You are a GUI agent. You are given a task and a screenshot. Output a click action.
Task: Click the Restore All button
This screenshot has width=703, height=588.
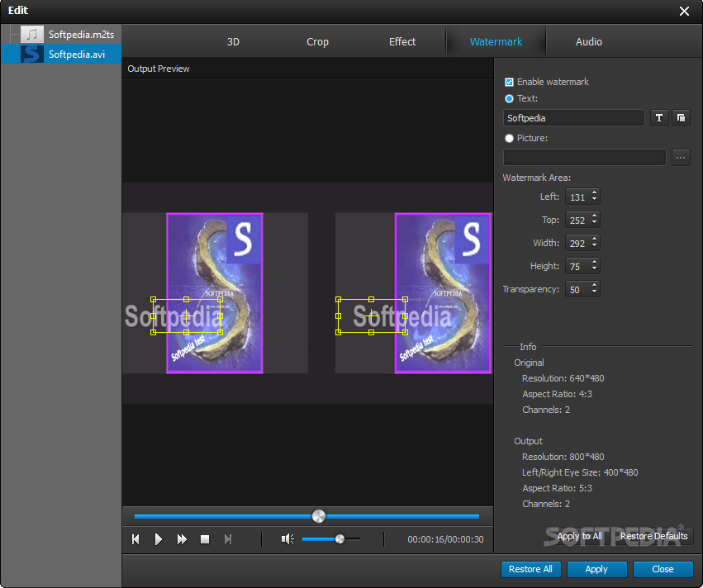pyautogui.click(x=530, y=569)
